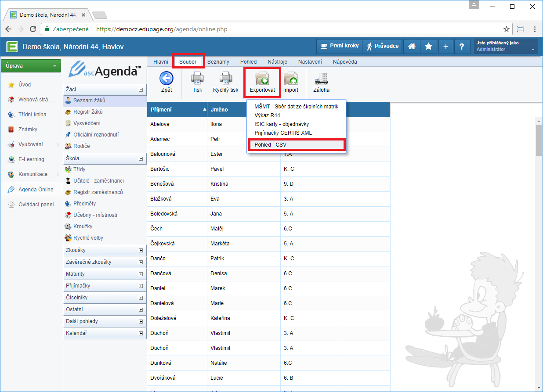This screenshot has width=543, height=392.
Task: Select Pohled - CSV export option
Action: [x=297, y=145]
